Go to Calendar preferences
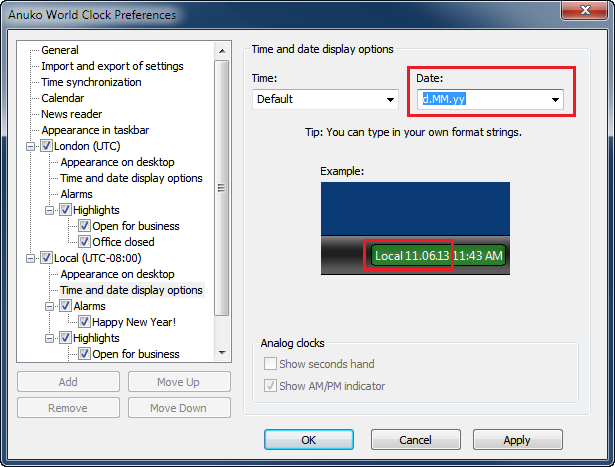The height and width of the screenshot is (467, 615). (62, 98)
